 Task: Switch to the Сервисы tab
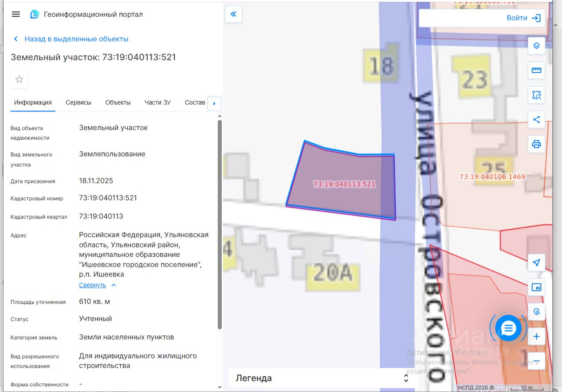[79, 102]
